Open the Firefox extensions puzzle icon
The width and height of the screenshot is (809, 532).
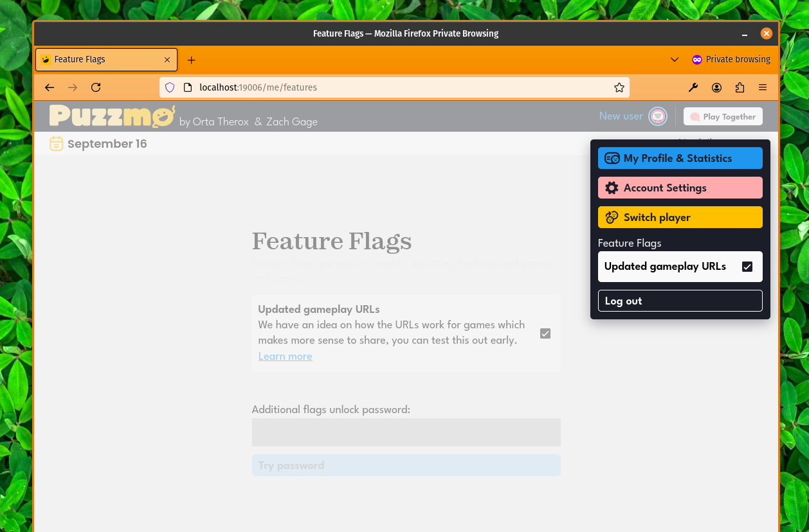coord(740,87)
